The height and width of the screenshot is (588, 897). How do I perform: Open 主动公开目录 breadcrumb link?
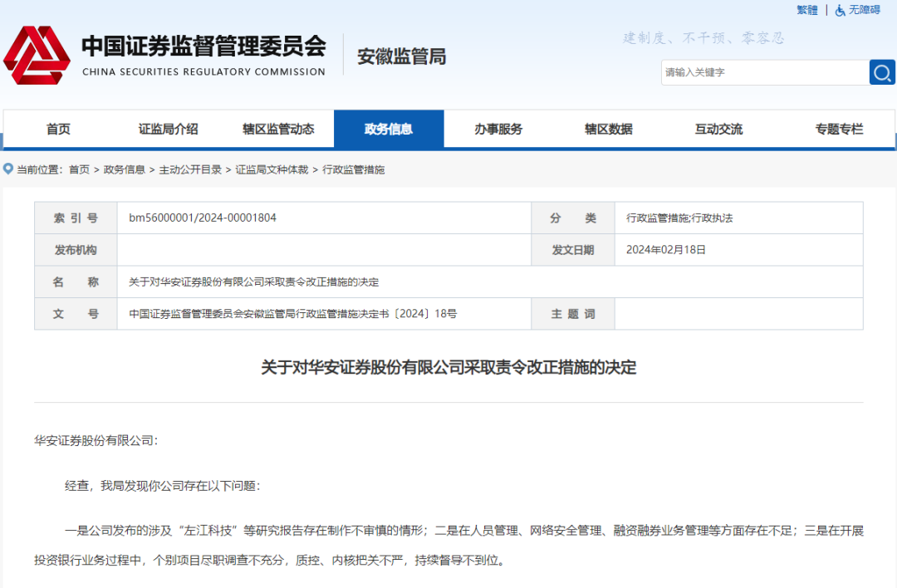point(190,170)
